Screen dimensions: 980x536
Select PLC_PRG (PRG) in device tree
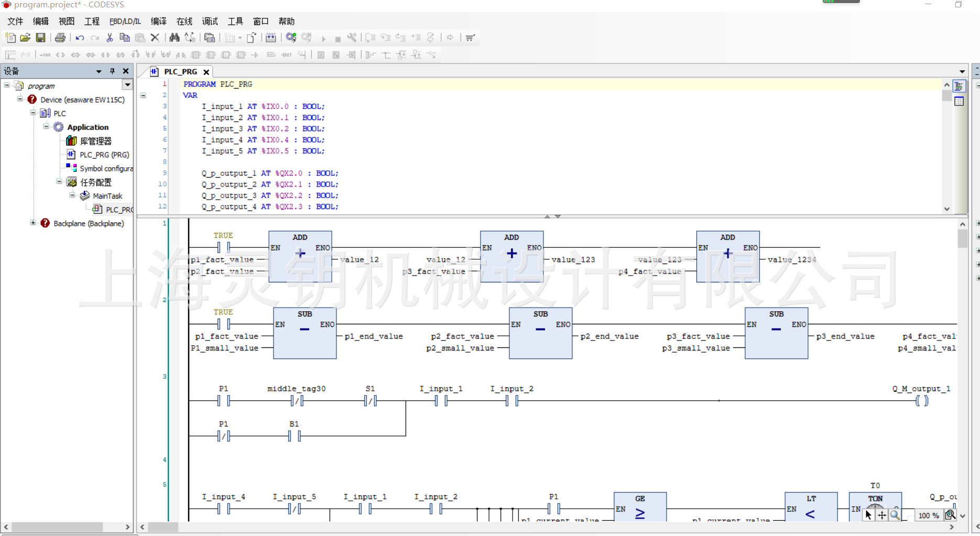(x=104, y=155)
